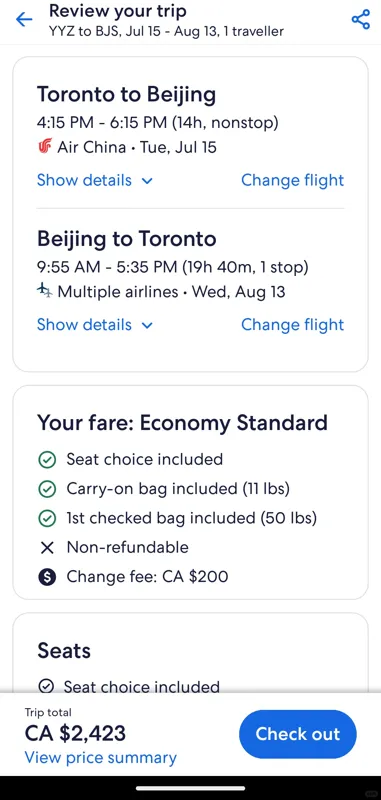This screenshot has height=800, width=381.
Task: Tap chevron beside first Show details
Action: click(147, 181)
